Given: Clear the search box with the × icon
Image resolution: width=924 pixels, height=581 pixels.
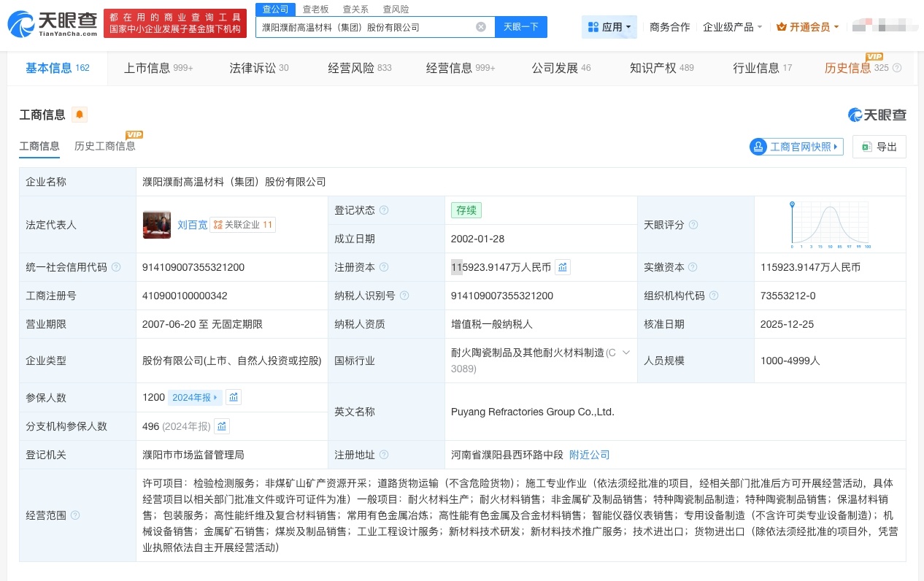Looking at the screenshot, I should tap(480, 26).
